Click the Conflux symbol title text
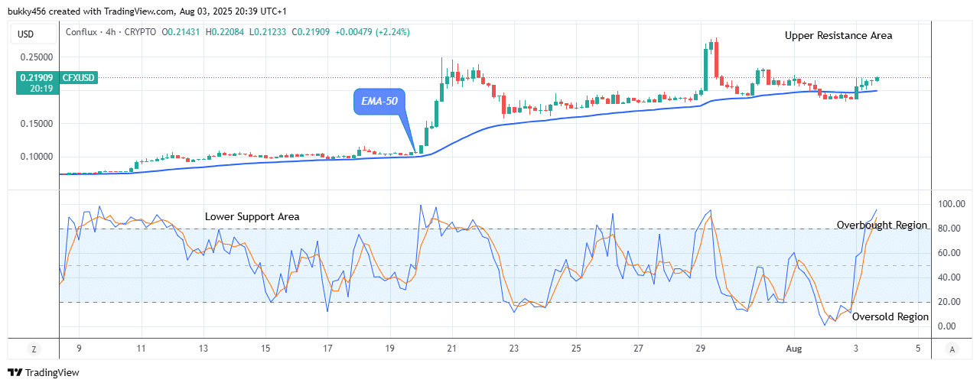980x386 pixels. click(x=111, y=32)
